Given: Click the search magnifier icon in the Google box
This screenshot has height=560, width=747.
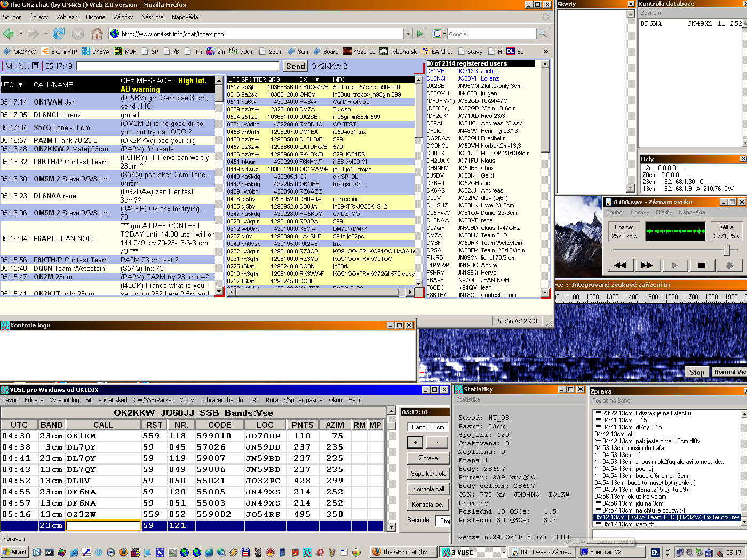Looking at the screenshot, I should tap(543, 34).
